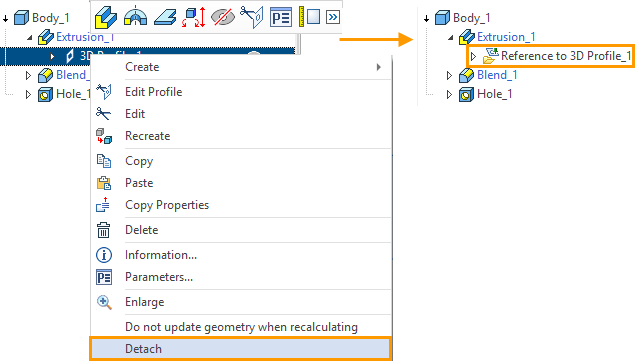
Task: Select Copy in context menu
Action: click(240, 161)
